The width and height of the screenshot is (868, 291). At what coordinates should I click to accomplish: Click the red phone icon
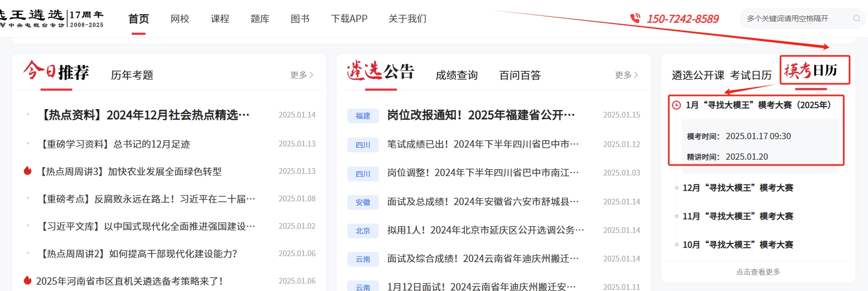click(x=635, y=18)
